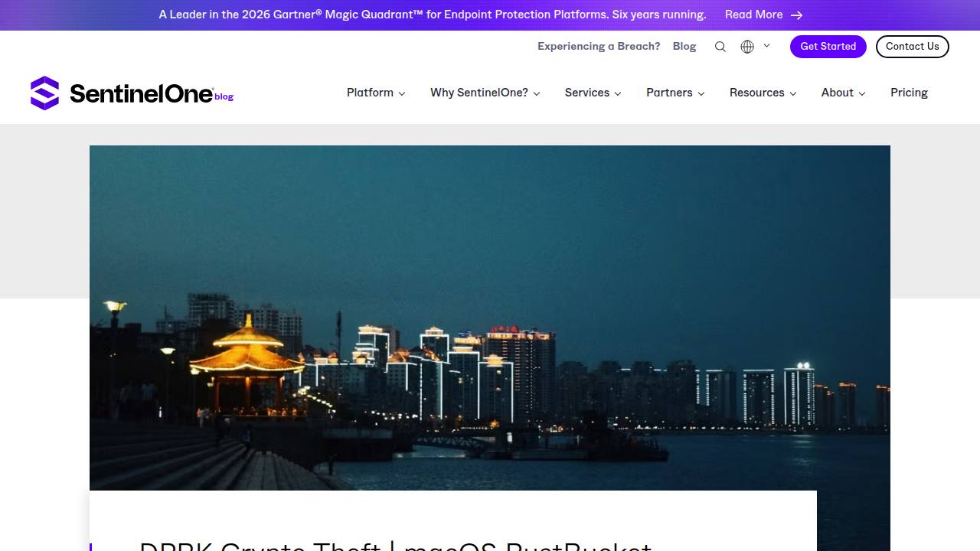
Task: Click Read More in the banner
Action: coord(753,15)
